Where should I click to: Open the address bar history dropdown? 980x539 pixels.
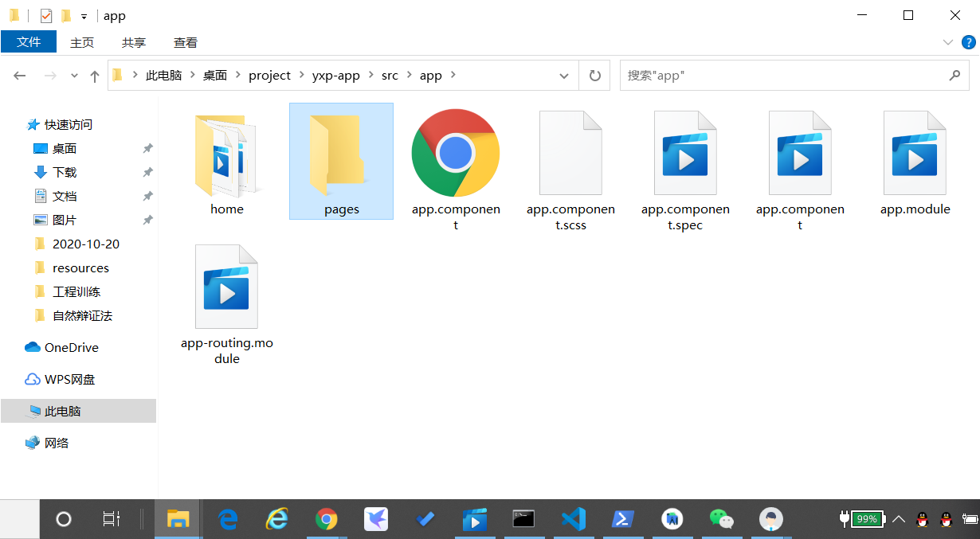(564, 76)
